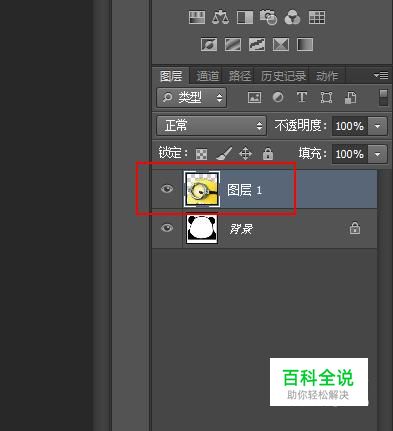Filter layers by smart objects

(x=350, y=98)
